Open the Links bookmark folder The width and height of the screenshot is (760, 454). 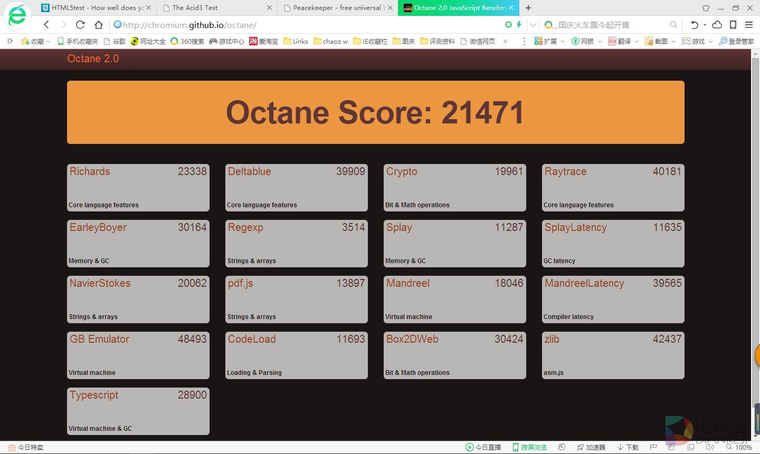[296, 41]
